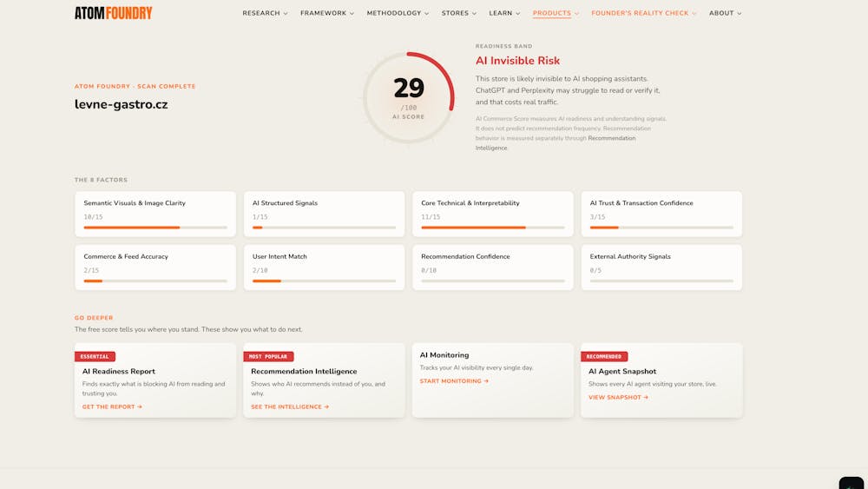Click the Semantic Visuals progress bar
This screenshot has height=489, width=868.
(x=155, y=228)
